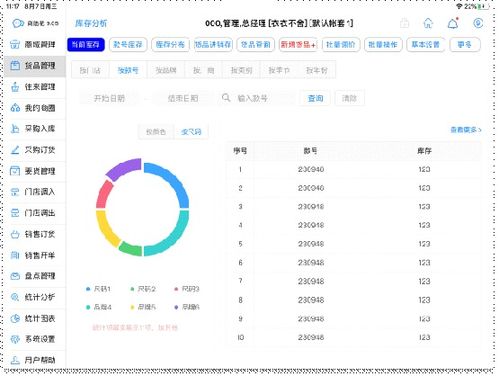Image resolution: width=499 pixels, height=376 pixels.
Task: Select table row with 序号 10
Action: (x=354, y=337)
